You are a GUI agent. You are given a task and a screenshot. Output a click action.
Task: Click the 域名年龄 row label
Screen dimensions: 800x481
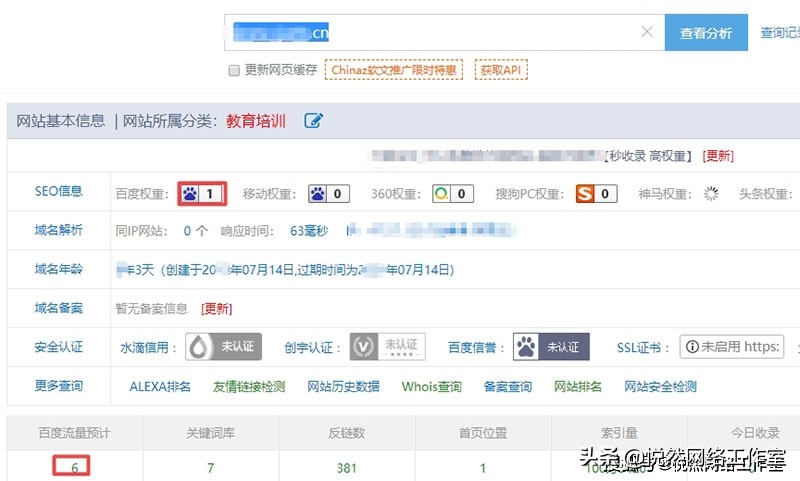tap(58, 269)
